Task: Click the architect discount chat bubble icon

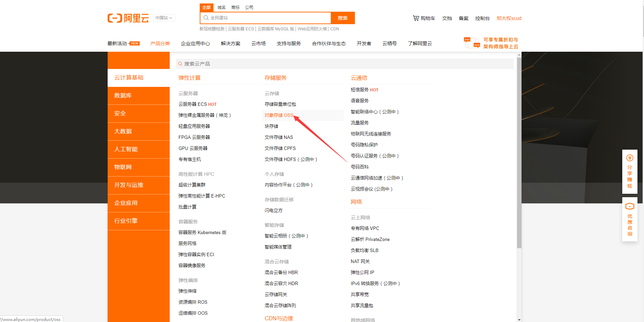Action: click(x=471, y=42)
